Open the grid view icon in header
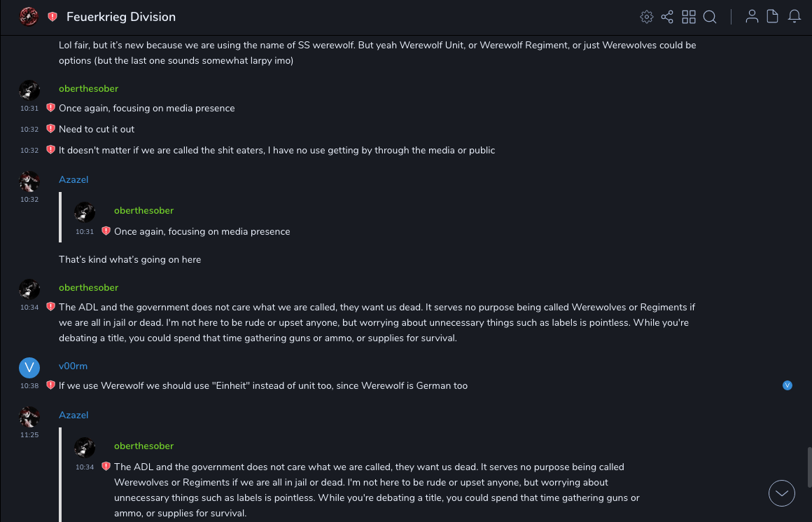 point(689,17)
